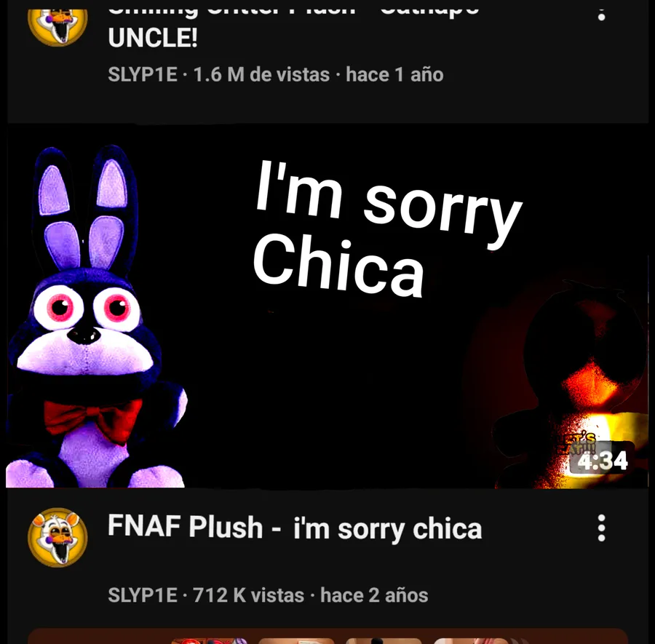Tap SLYP1E avatar next to "i'm sorry chica"
655x644 pixels.
click(57, 537)
